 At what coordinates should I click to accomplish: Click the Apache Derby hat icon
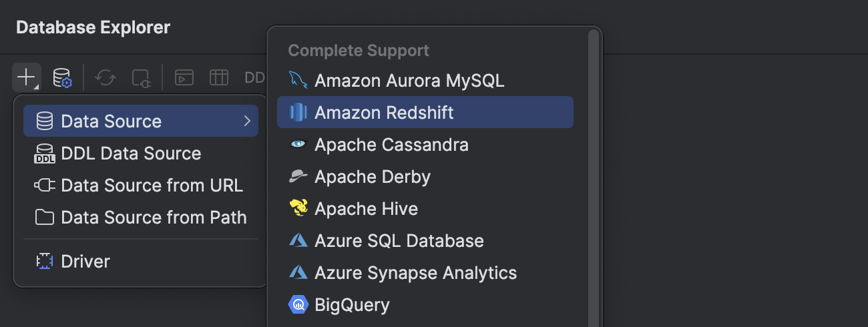pos(298,177)
